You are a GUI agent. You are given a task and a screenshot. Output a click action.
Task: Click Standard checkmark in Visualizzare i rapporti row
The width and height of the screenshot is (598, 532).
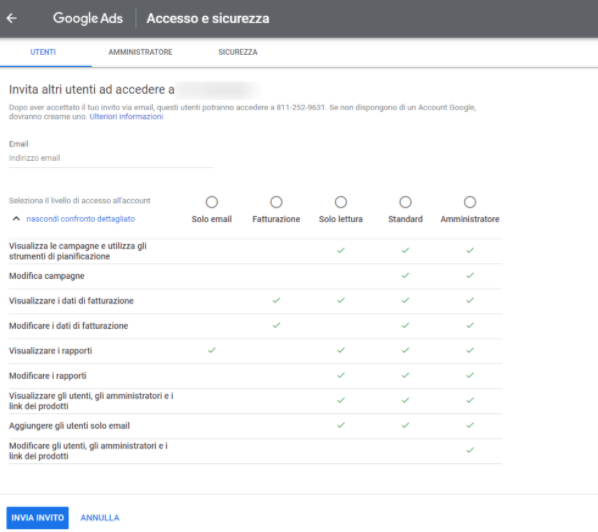(x=405, y=350)
